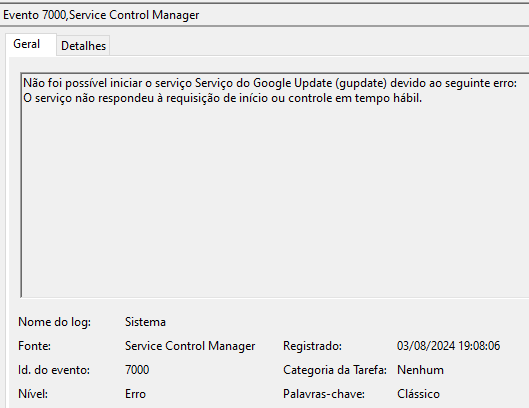Select the Geral tab
Viewport: 529px width, 408px height.
click(27, 44)
